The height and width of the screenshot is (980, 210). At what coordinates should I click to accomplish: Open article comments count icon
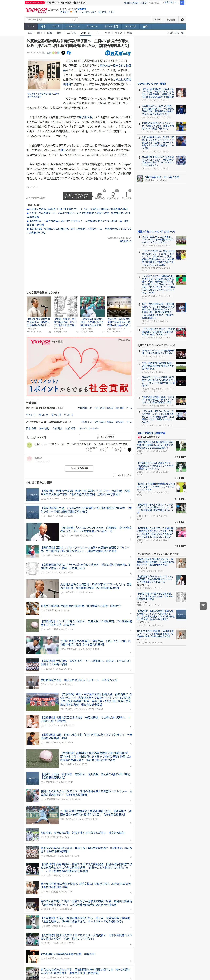(x=49, y=53)
